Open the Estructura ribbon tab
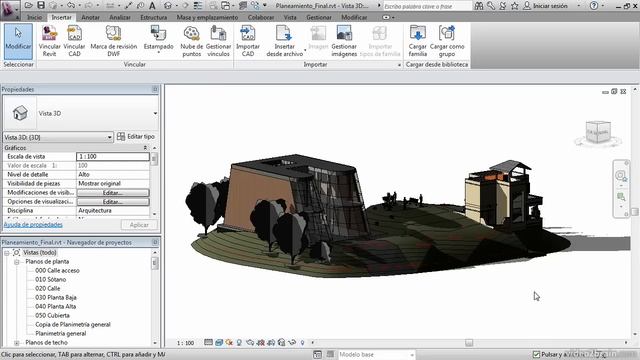 click(153, 17)
